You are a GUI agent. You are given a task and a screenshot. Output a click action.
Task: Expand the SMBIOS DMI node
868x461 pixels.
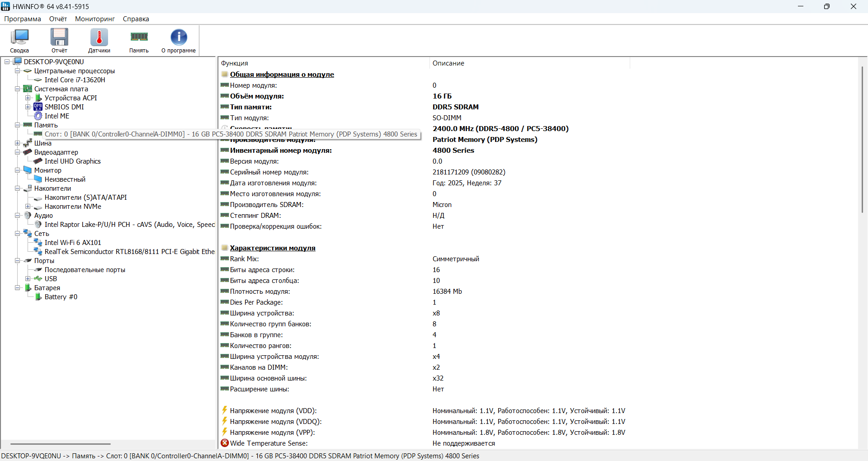click(28, 107)
